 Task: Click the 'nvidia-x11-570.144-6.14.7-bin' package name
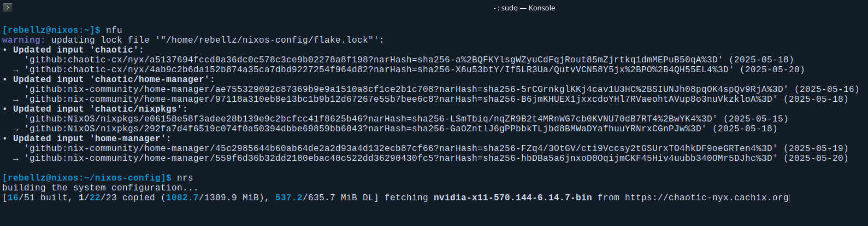coord(513,198)
